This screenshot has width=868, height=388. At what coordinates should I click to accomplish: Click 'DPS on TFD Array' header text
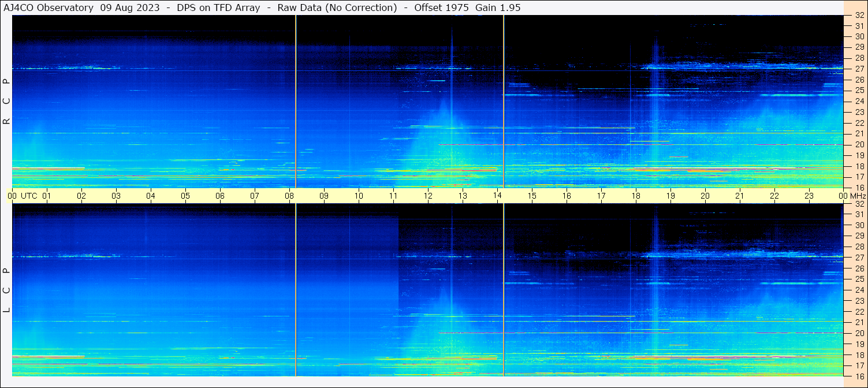(x=218, y=8)
